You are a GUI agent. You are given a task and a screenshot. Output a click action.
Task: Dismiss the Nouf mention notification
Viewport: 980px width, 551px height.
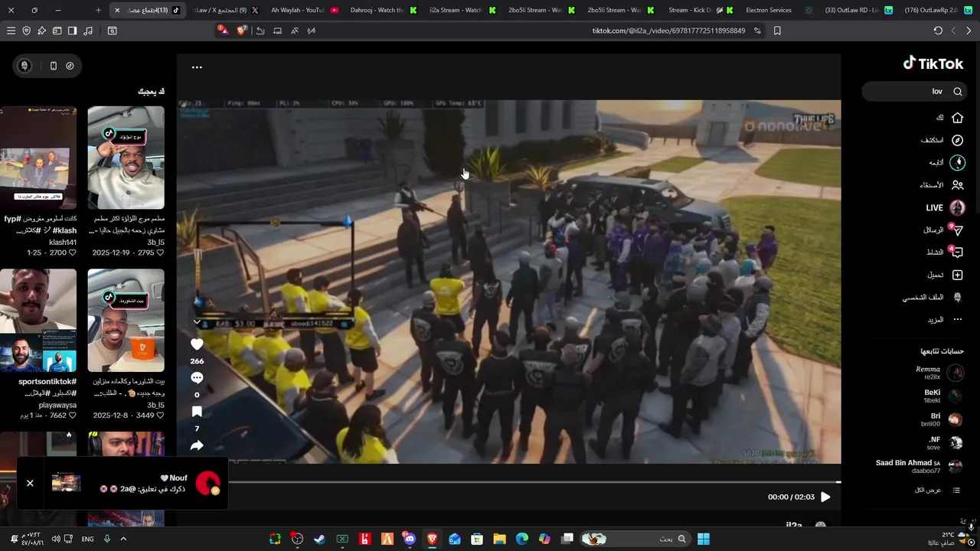coord(30,483)
